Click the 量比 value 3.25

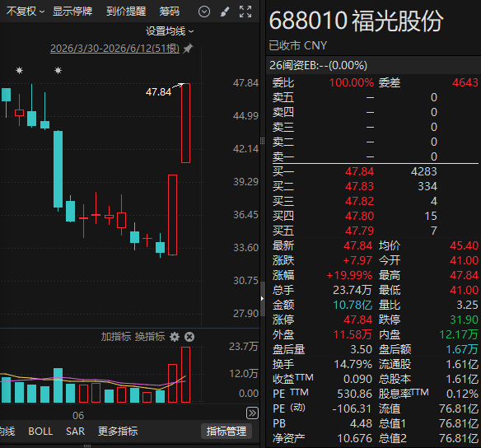point(467,305)
